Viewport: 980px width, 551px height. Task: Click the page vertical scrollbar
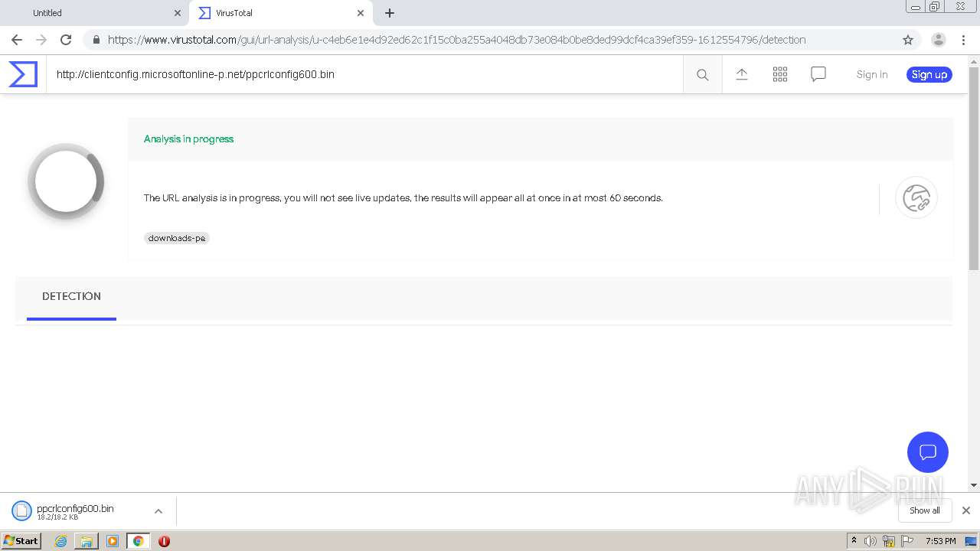click(974, 168)
